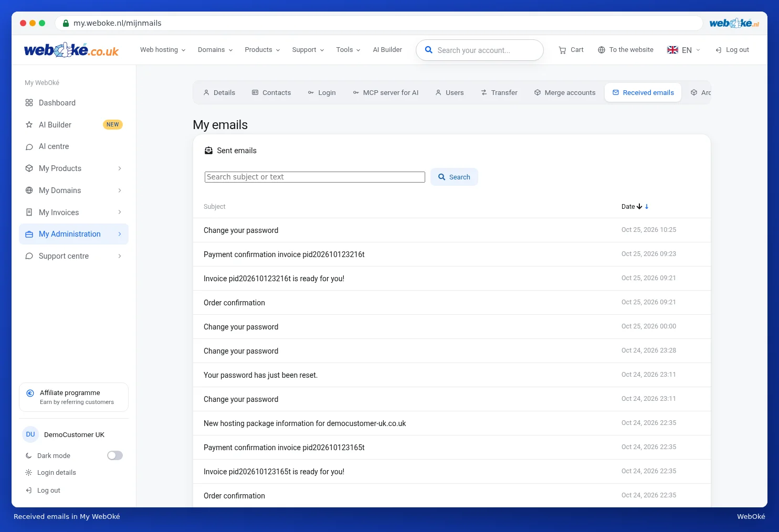Image resolution: width=779 pixels, height=532 pixels.
Task: Expand the Web hosting dropdown menu
Action: [x=163, y=50]
